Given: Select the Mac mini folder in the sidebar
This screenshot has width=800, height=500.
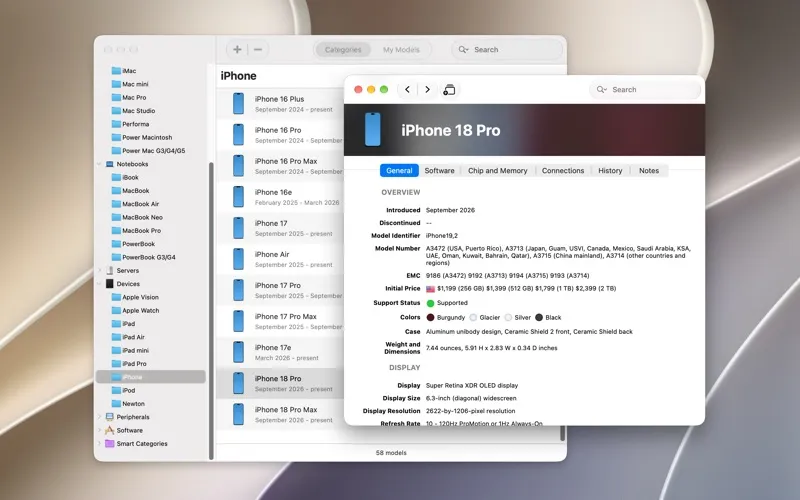Looking at the screenshot, I should 130,84.
